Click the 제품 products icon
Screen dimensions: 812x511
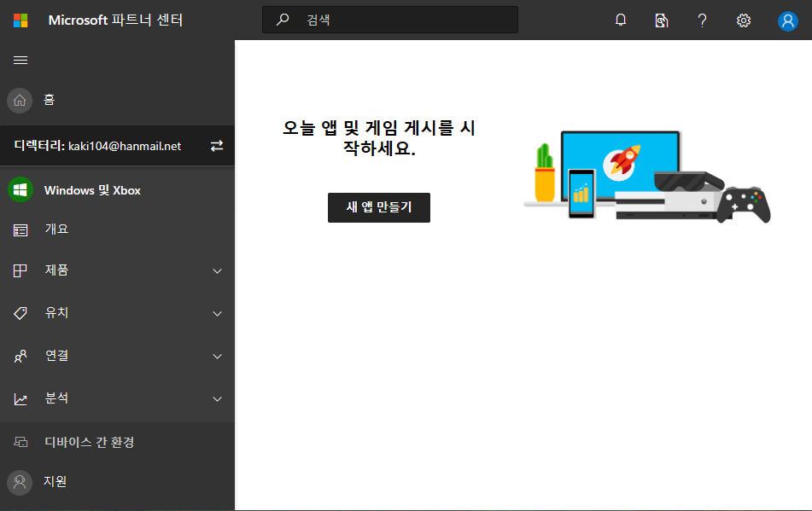pos(20,270)
